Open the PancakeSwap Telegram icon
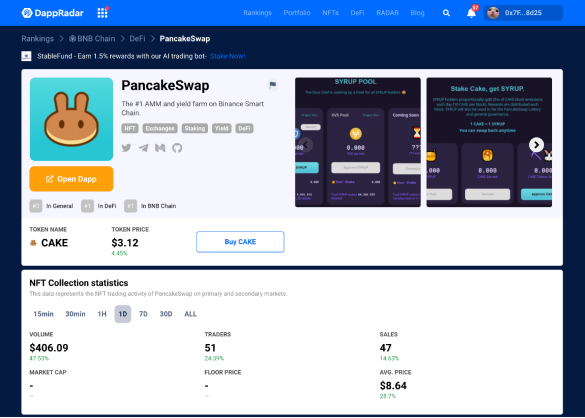Viewport: 585px width, 418px height. (x=143, y=148)
